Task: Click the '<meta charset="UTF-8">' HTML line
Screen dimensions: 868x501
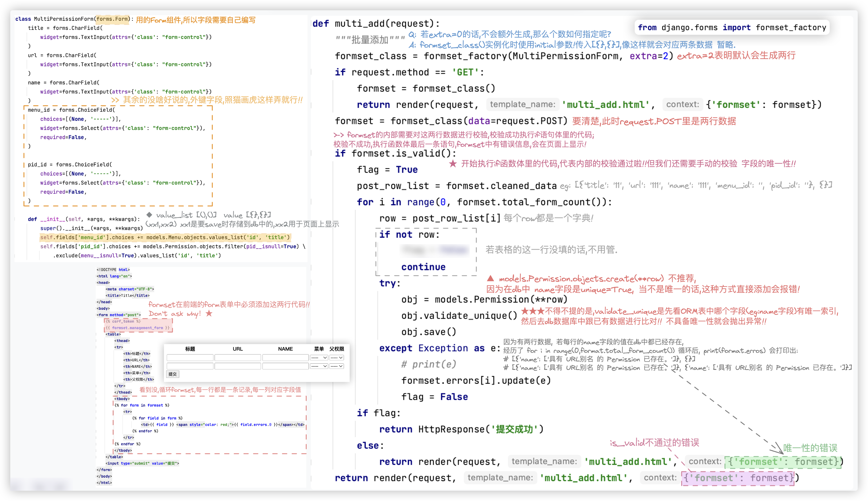Action: point(130,289)
